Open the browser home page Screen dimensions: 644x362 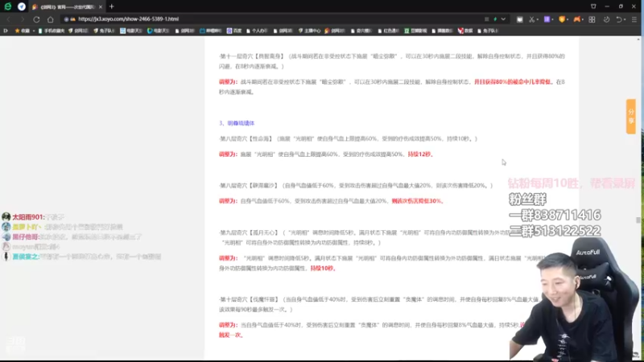pyautogui.click(x=50, y=19)
